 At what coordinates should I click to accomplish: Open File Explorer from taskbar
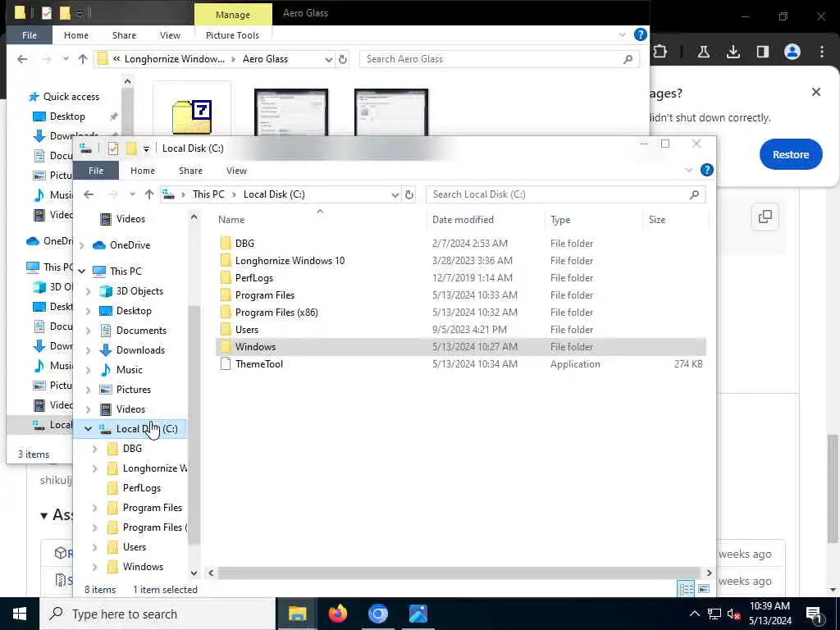pyautogui.click(x=297, y=614)
